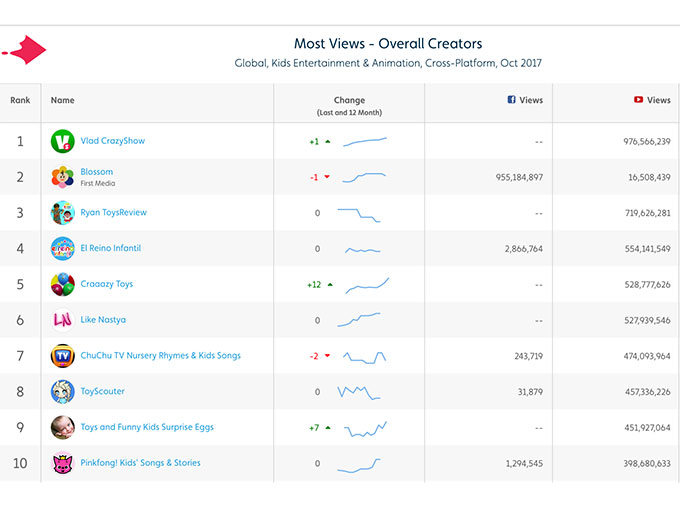Click the value 1,294,545

(x=524, y=464)
